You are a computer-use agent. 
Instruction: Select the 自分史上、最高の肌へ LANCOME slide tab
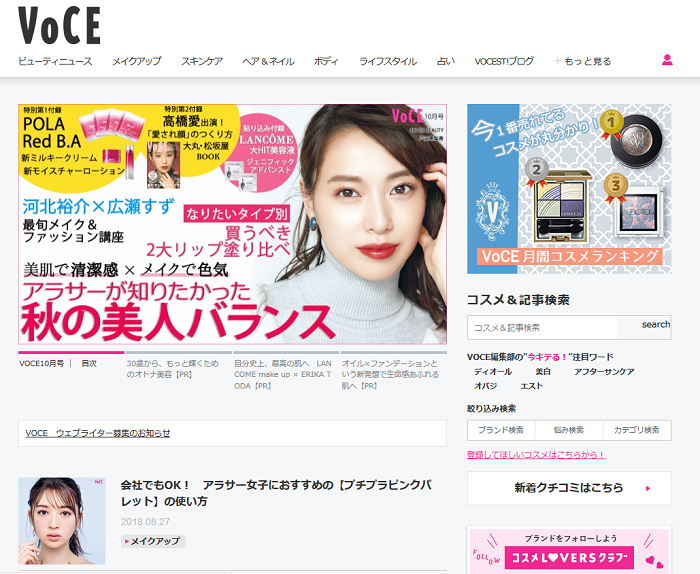pyautogui.click(x=286, y=370)
